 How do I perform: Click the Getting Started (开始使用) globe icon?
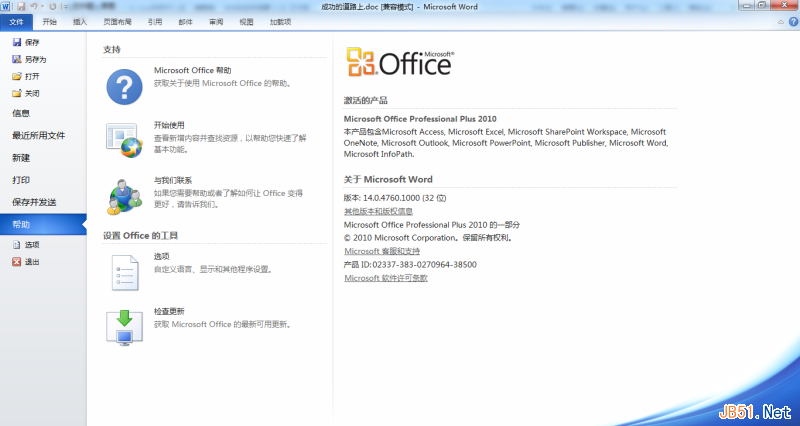(124, 140)
